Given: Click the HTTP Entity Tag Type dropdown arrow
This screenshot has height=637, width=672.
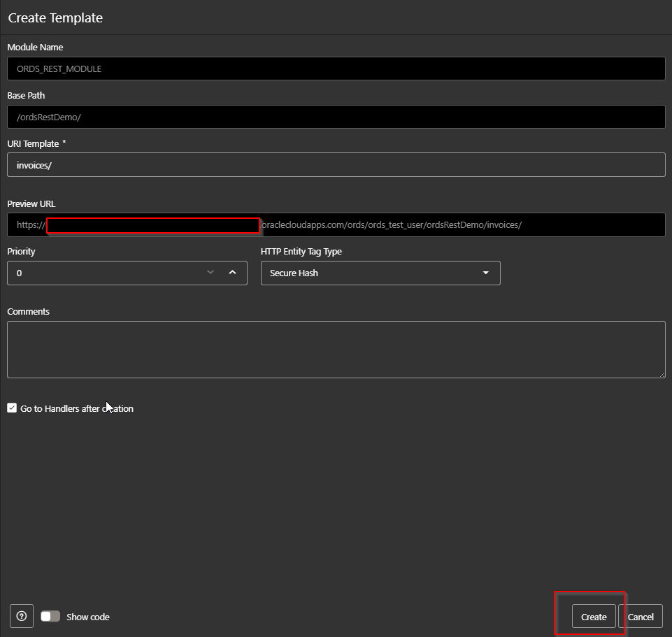Looking at the screenshot, I should point(486,273).
